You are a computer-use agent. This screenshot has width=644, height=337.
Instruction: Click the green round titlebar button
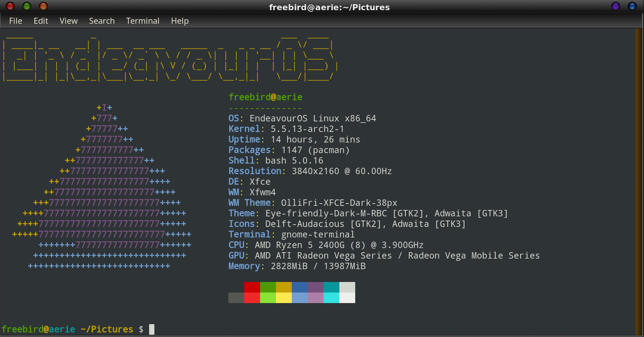(27, 6)
